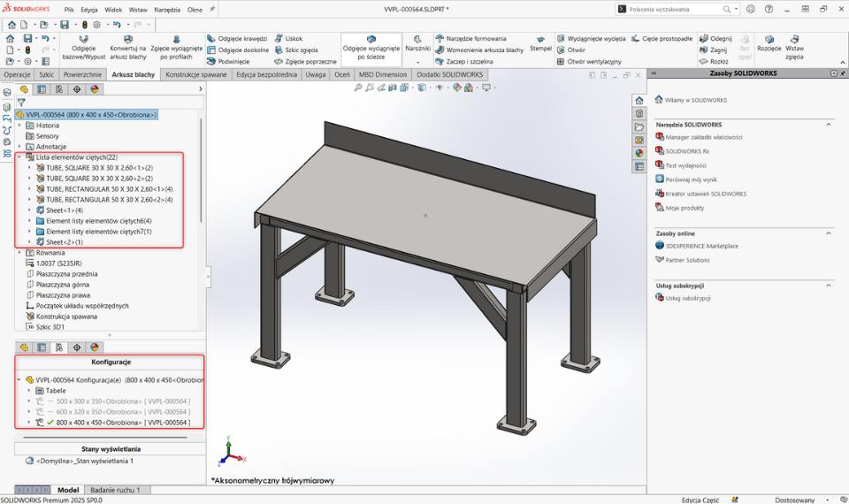The width and height of the screenshot is (849, 504).
Task: Collapse Zasoby online section
Action: coord(829,233)
